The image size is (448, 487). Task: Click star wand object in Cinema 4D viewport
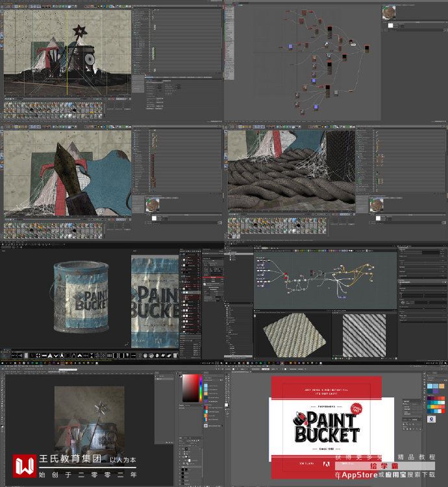click(79, 32)
